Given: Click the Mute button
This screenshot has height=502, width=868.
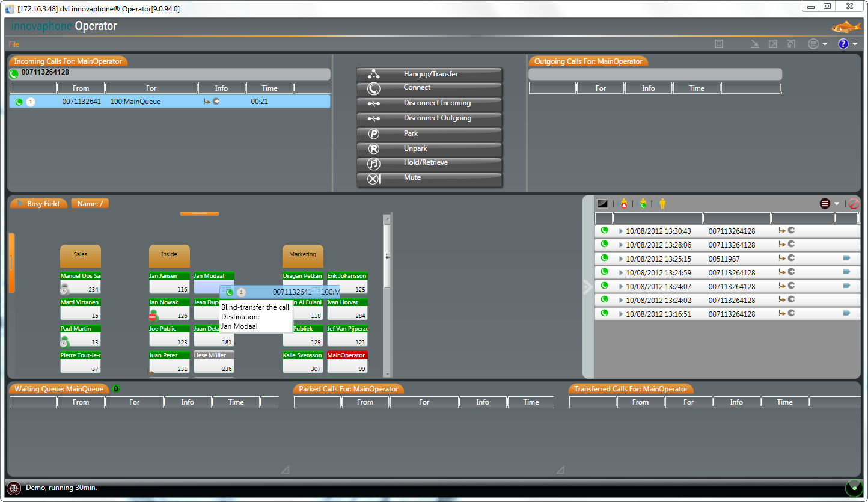Looking at the screenshot, I should (429, 179).
